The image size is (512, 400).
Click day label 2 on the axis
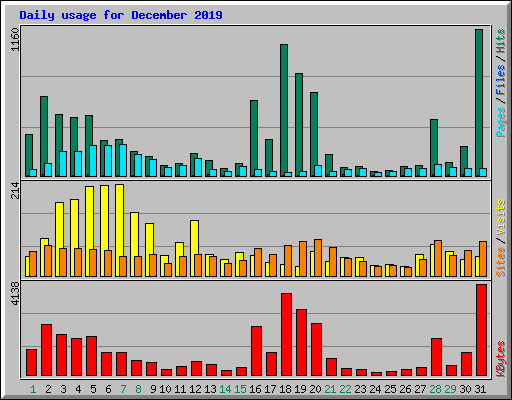[48, 389]
